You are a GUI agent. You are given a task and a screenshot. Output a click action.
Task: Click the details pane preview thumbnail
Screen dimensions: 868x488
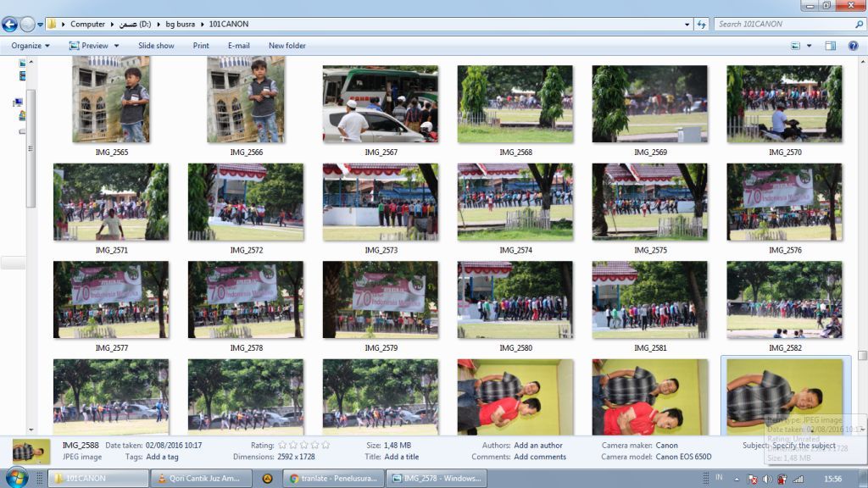coord(31,452)
